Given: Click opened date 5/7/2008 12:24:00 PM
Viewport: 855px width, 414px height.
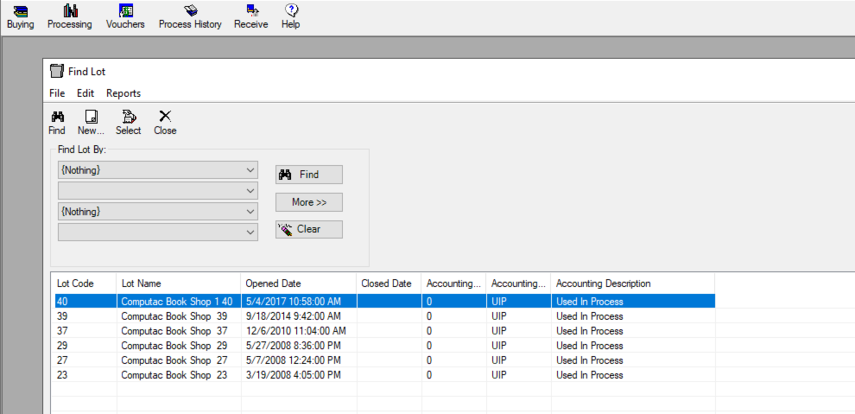Looking at the screenshot, I should click(293, 360).
